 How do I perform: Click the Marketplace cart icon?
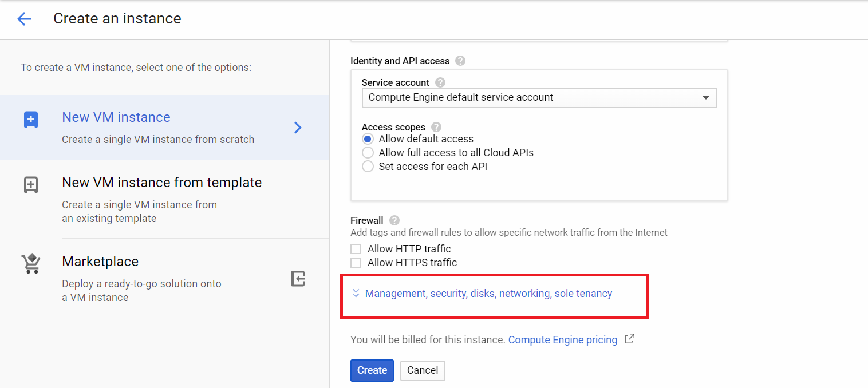click(30, 263)
